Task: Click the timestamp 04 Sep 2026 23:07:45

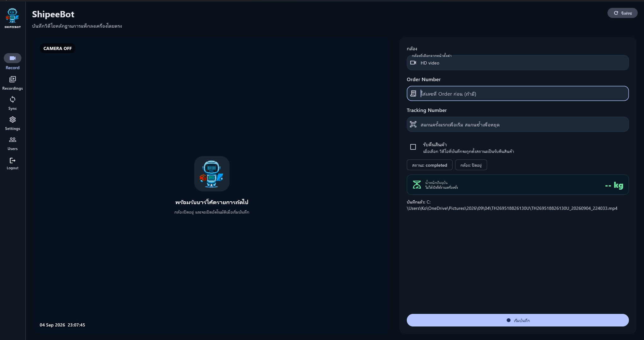Action: pyautogui.click(x=62, y=325)
